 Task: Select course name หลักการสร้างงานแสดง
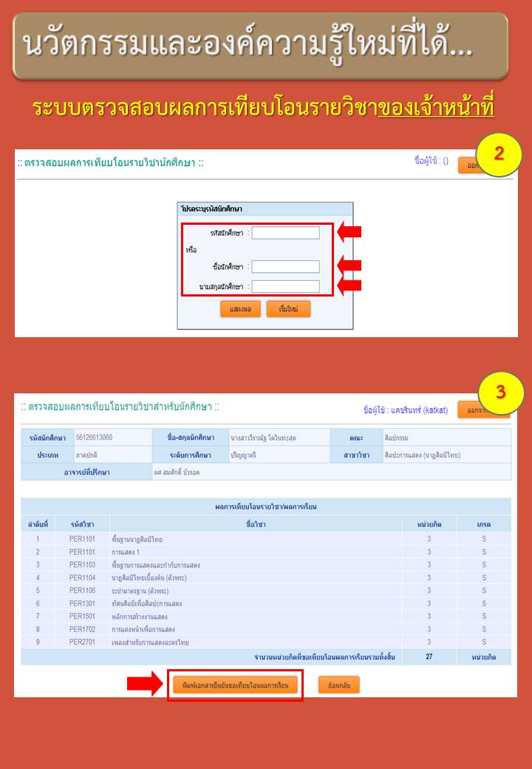click(140, 617)
